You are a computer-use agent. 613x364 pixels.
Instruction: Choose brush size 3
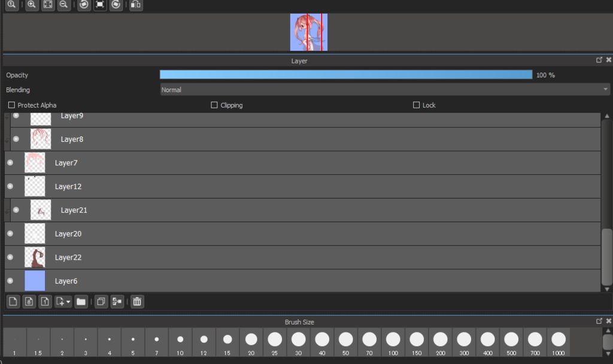point(86,342)
